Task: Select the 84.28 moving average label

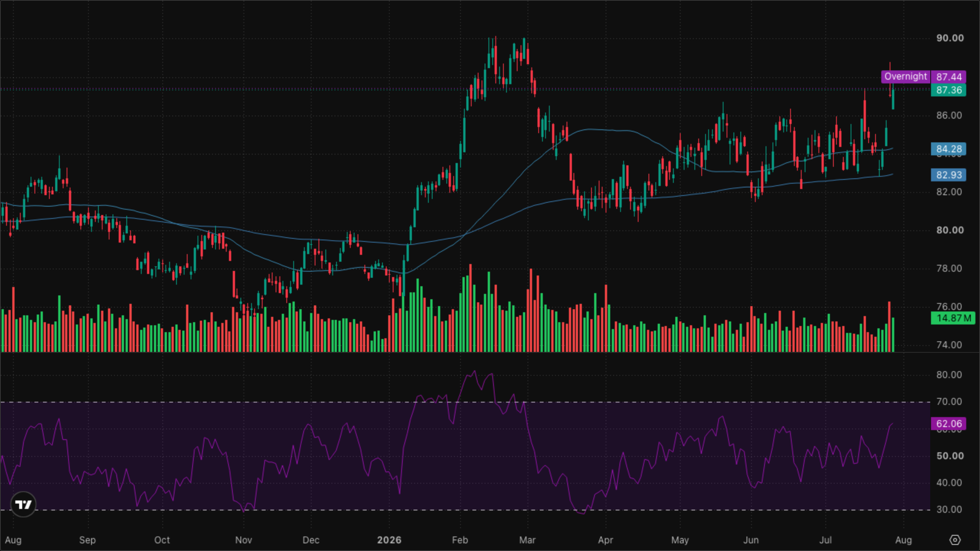Action: pyautogui.click(x=949, y=149)
